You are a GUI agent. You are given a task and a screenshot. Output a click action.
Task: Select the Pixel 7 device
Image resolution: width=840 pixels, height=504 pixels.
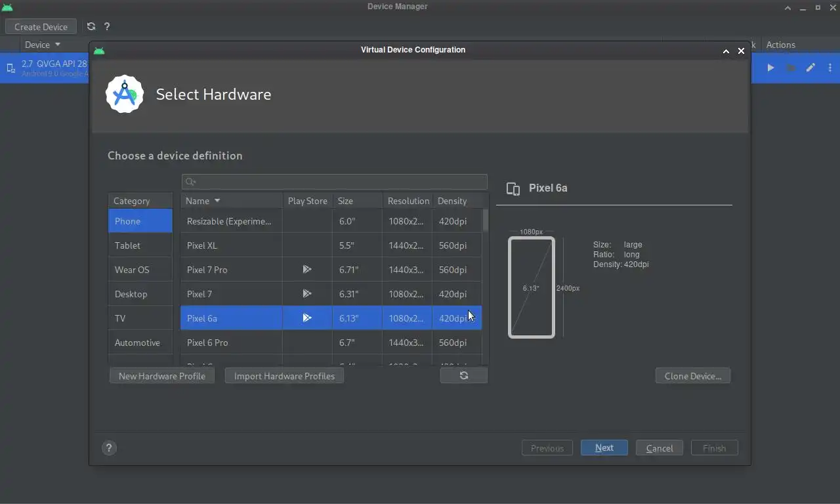click(331, 294)
